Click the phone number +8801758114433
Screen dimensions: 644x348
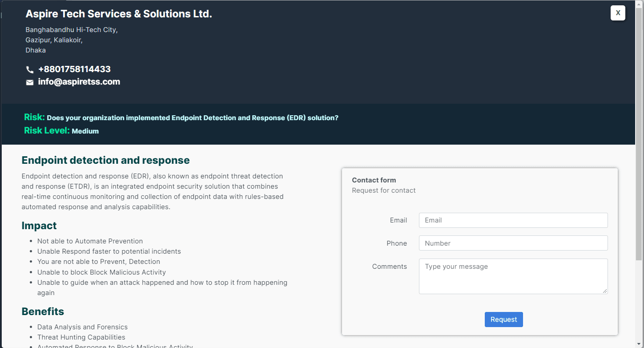click(74, 69)
